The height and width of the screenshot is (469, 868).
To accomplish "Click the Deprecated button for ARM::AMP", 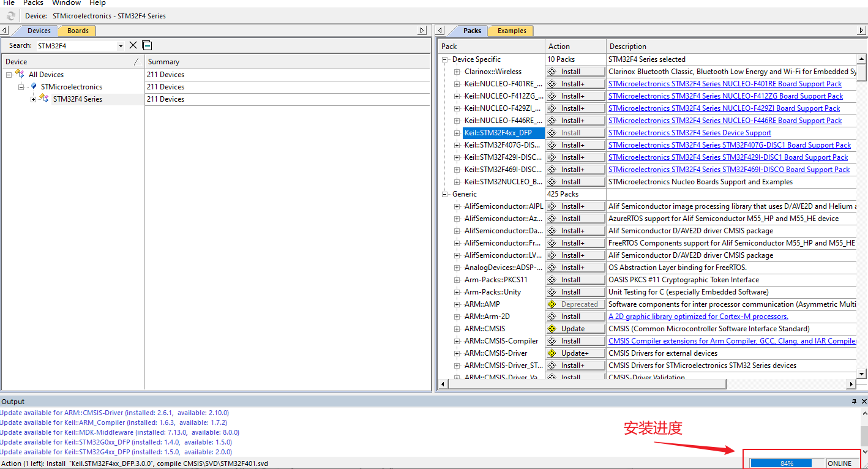I will (575, 304).
